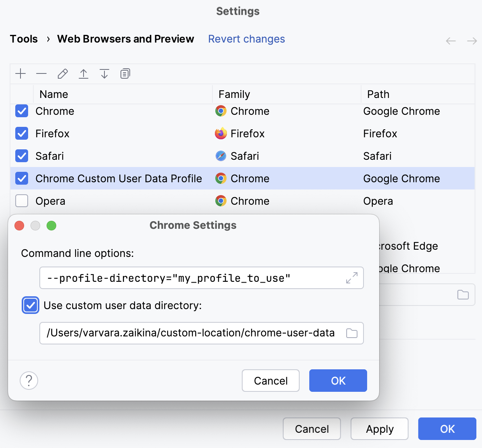This screenshot has height=448, width=482.
Task: Remove the selected browser using the minus icon
Action: pos(41,74)
